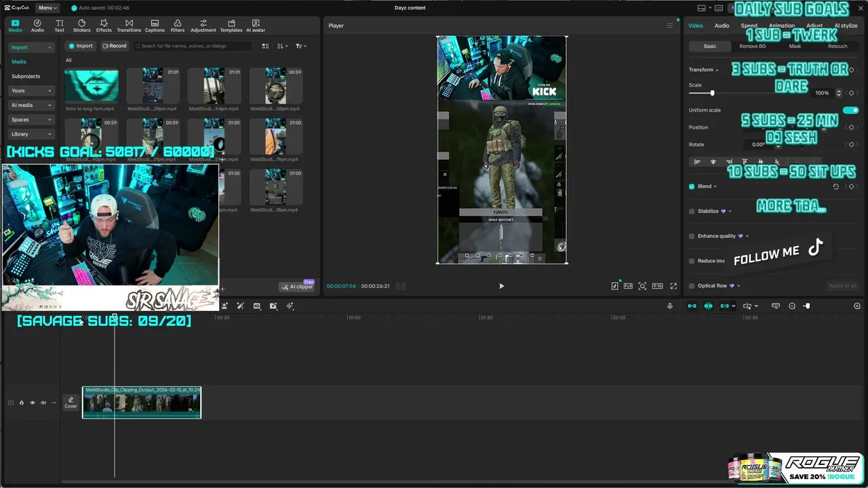Add a keyframe for Scale
This screenshot has height=488, width=868.
pyautogui.click(x=851, y=93)
